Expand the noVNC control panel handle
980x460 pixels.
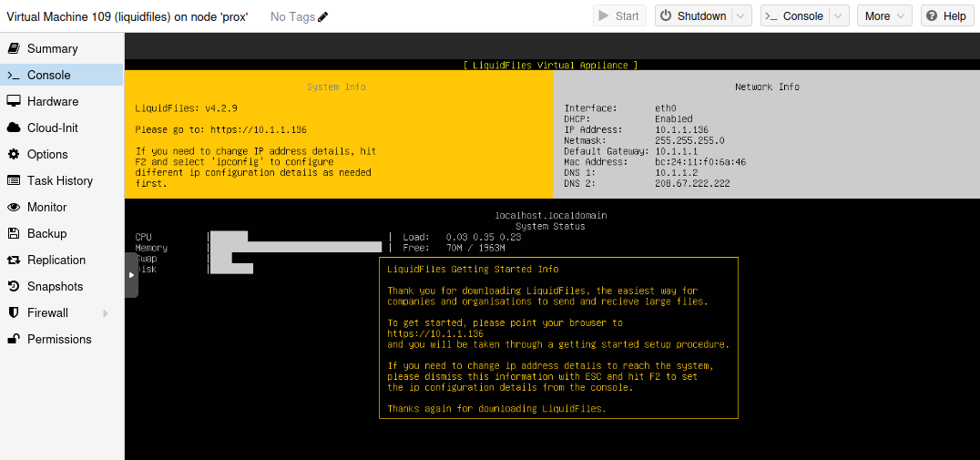pos(131,275)
